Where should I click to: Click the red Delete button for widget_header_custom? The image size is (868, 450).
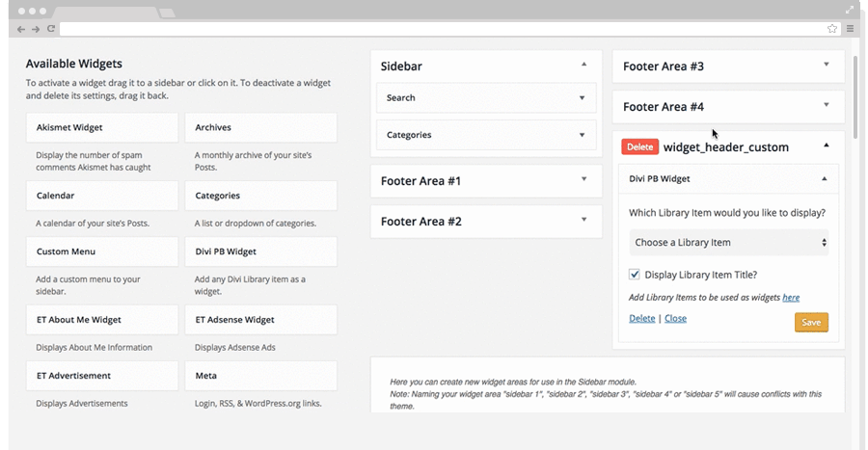click(640, 146)
